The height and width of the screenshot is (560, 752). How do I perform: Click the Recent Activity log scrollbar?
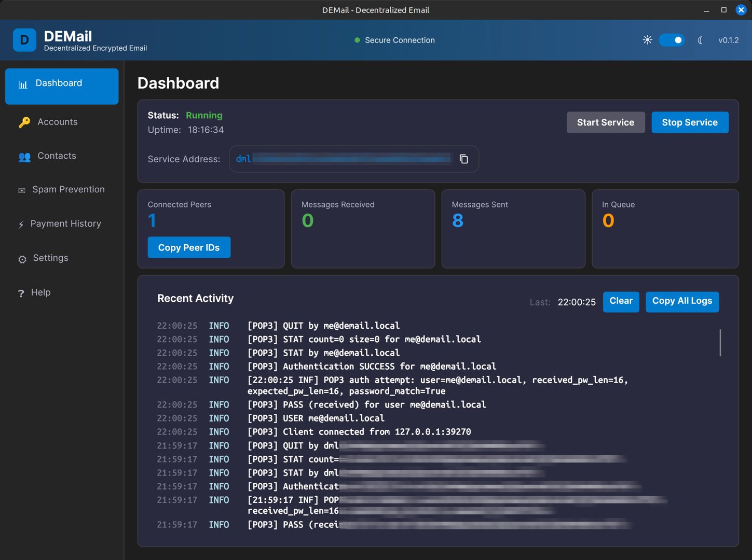720,343
